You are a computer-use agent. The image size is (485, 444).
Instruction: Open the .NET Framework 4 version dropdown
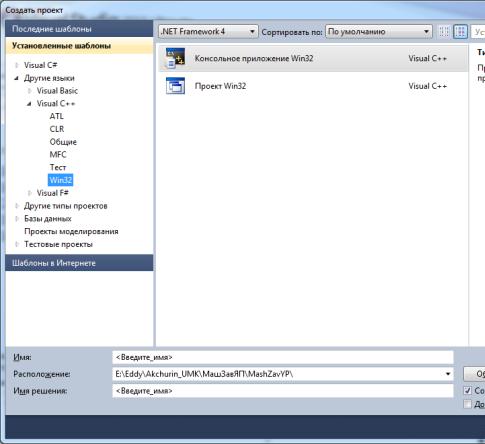208,32
